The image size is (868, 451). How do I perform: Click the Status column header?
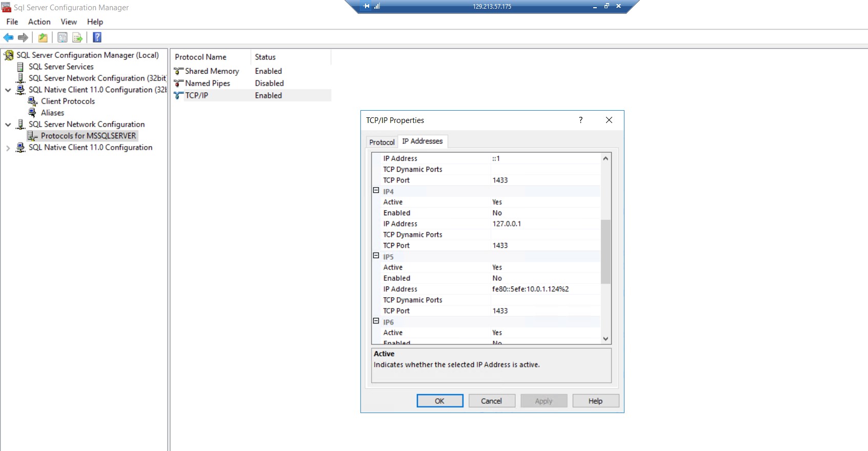291,57
